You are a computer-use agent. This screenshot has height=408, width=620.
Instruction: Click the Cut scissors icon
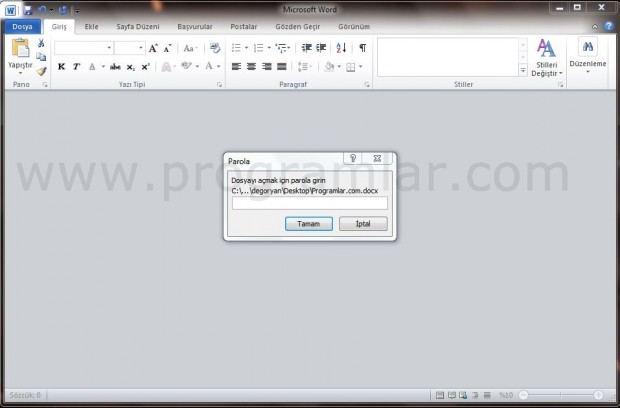41,43
